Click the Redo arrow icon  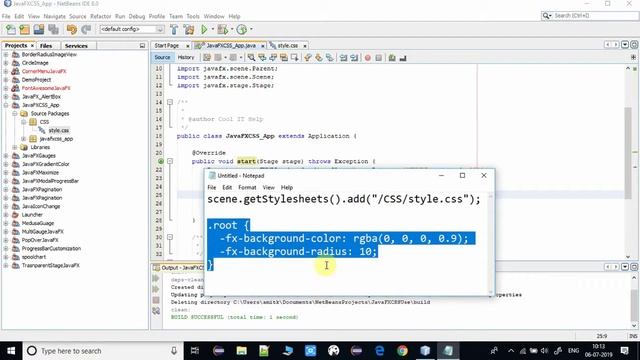(x=86, y=29)
